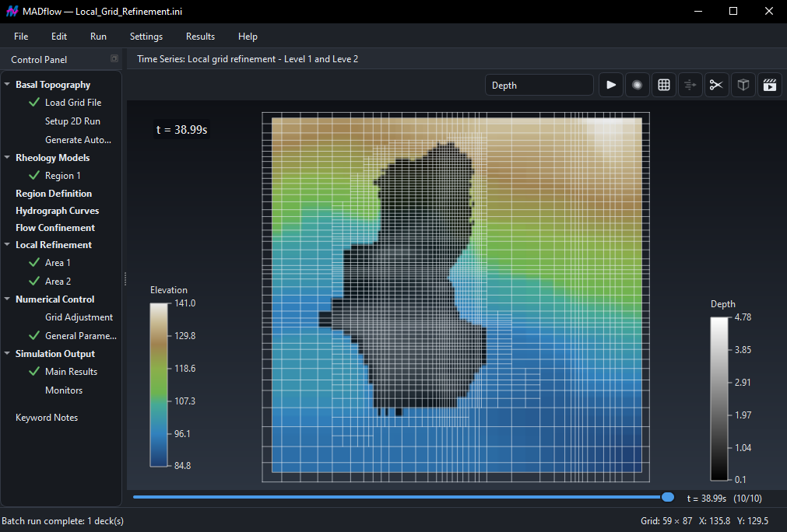
Task: Click the 4.78 depth legend value
Action: click(x=743, y=317)
